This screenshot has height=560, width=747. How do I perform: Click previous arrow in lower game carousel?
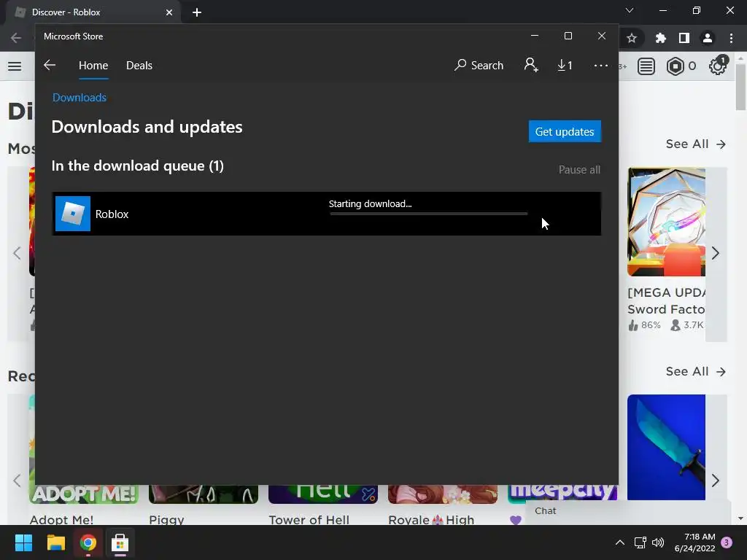(18, 481)
